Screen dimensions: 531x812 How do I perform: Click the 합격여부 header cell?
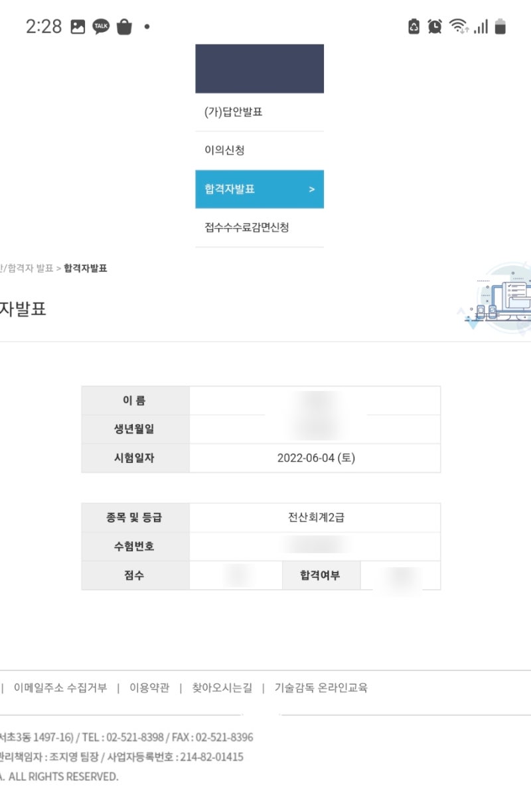(321, 575)
